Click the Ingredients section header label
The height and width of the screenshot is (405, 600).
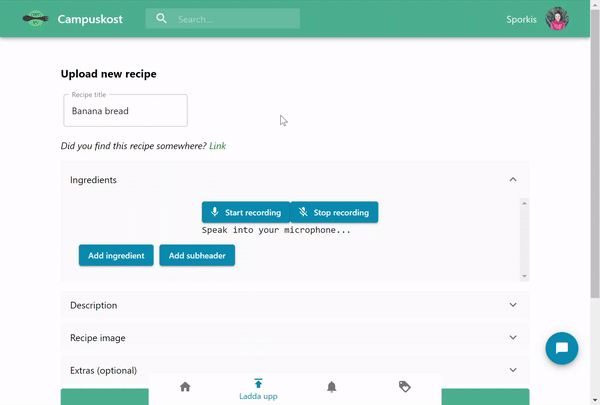(x=93, y=180)
